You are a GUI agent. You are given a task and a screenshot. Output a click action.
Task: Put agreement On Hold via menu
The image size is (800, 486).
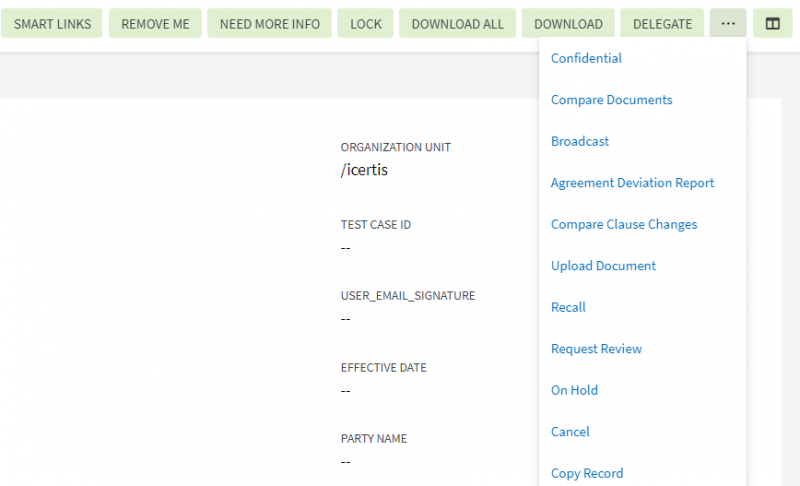(x=574, y=391)
